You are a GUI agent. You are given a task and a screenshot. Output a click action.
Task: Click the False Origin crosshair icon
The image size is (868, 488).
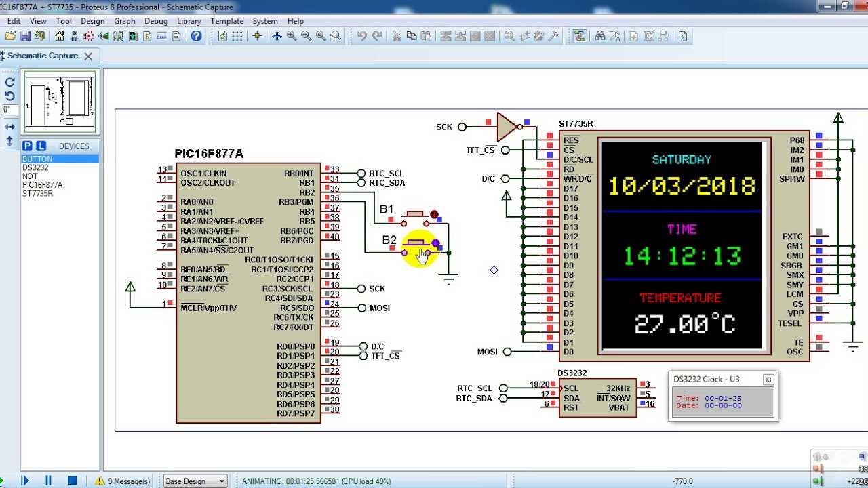pyautogui.click(x=257, y=36)
